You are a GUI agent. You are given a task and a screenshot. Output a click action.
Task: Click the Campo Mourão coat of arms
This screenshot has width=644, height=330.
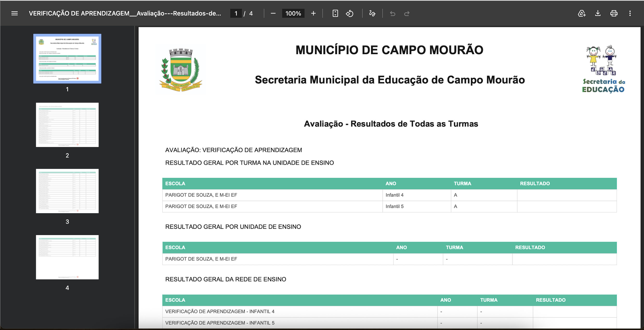(180, 70)
